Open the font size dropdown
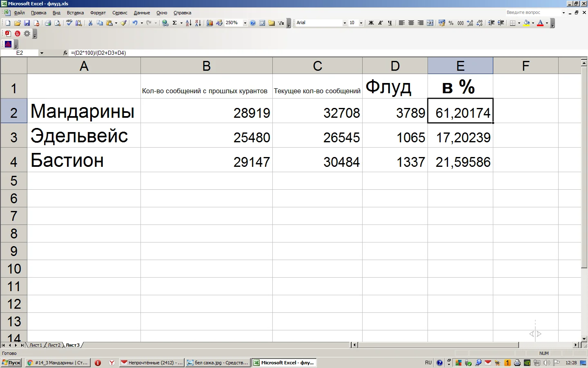Image resolution: width=588 pixels, height=368 pixels. (x=361, y=23)
